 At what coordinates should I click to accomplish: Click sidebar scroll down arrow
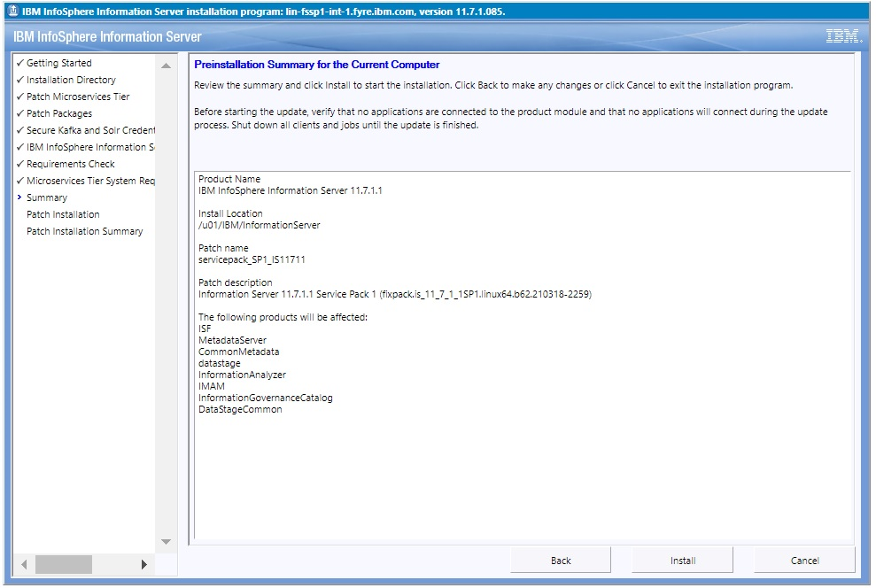166,542
